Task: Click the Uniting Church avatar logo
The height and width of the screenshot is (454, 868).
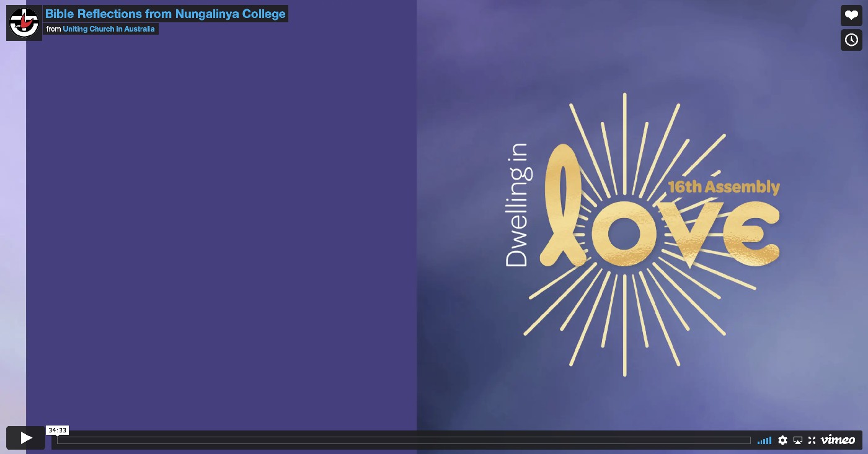Action: coord(24,23)
